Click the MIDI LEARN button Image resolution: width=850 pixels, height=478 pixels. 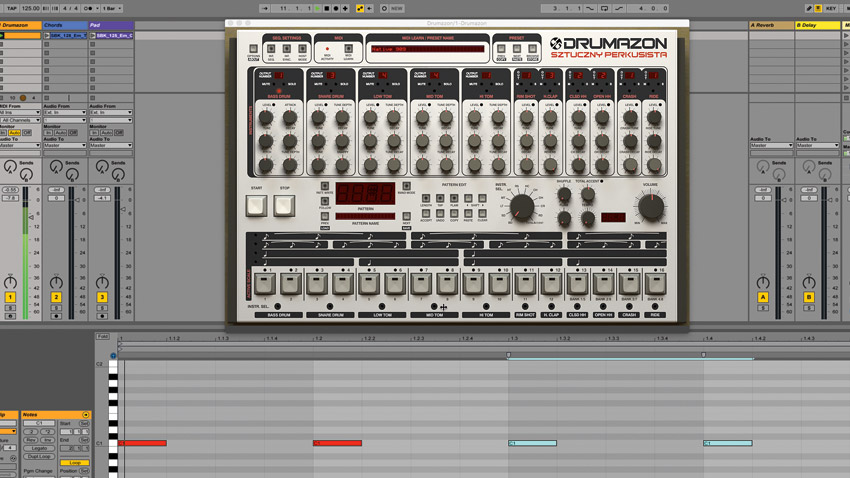pyautogui.click(x=349, y=49)
